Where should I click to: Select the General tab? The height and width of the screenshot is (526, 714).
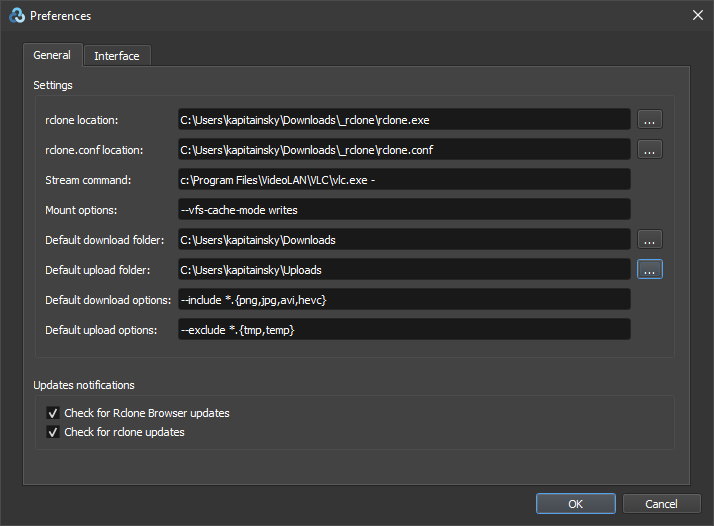click(52, 55)
